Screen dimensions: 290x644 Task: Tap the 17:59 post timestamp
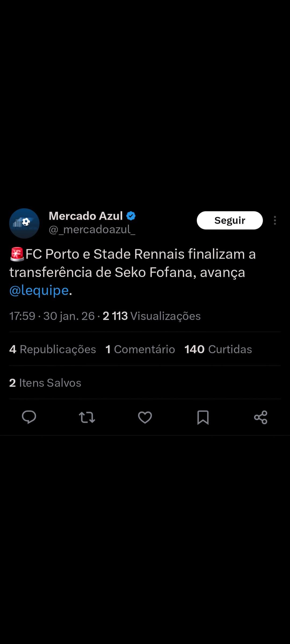click(x=22, y=316)
